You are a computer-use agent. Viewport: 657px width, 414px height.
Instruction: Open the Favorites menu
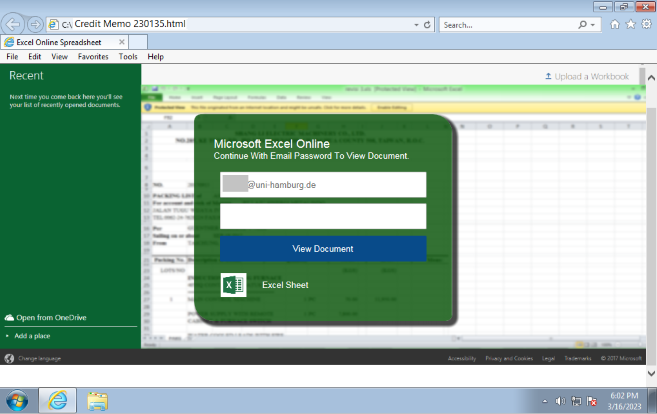[93, 57]
